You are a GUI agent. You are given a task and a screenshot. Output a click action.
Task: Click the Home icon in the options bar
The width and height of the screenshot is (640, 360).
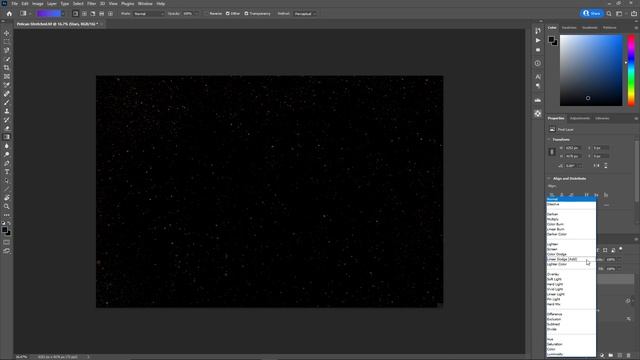coord(9,13)
